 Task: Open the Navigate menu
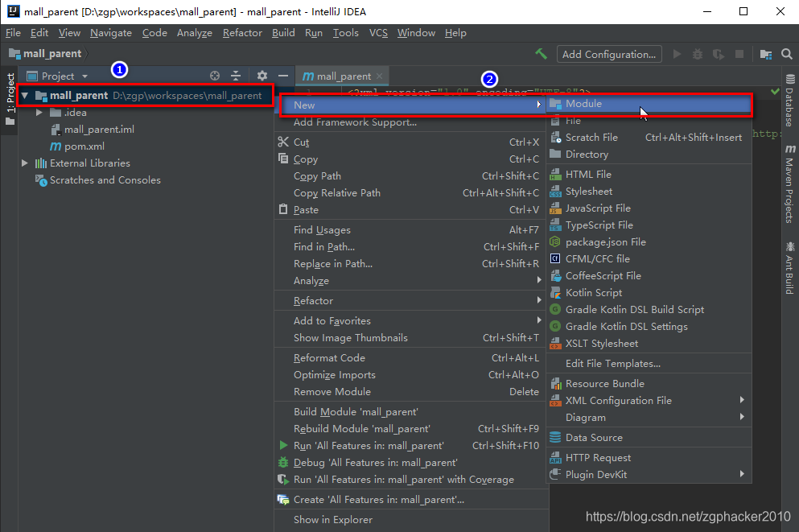click(x=111, y=33)
